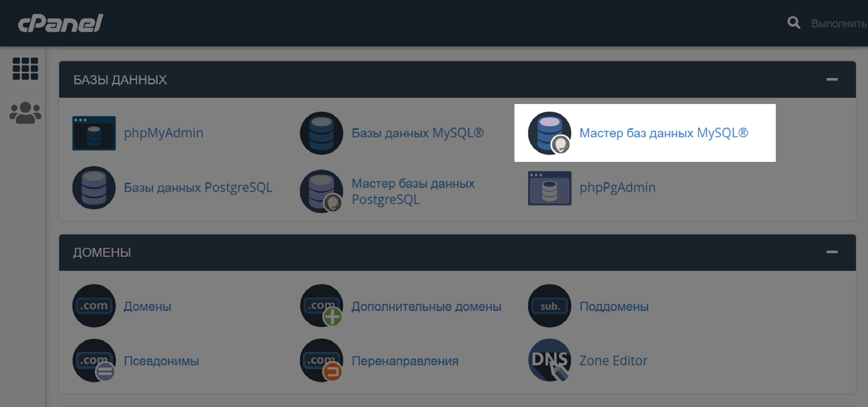
Task: Click the cPanel logo
Action: pyautogui.click(x=61, y=23)
